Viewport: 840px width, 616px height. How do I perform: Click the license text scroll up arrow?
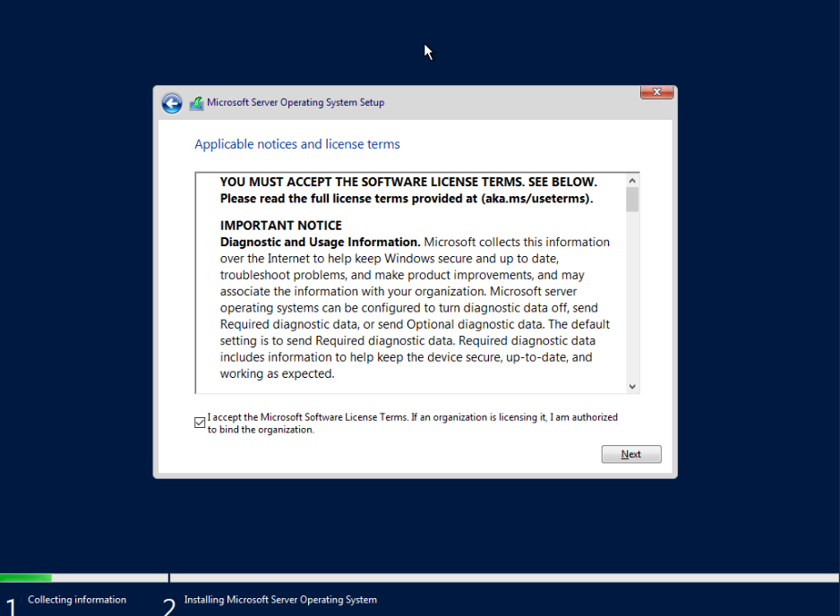[632, 181]
